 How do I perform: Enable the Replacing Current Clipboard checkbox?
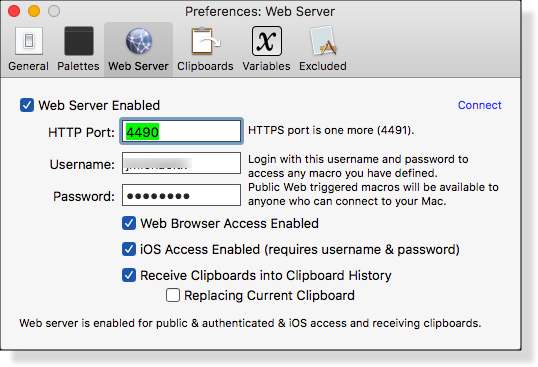[173, 295]
